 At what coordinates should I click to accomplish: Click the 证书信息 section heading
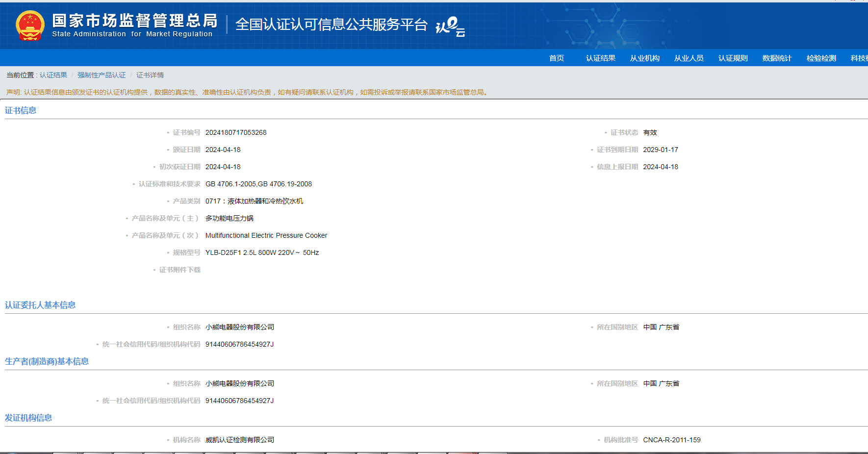click(x=21, y=110)
